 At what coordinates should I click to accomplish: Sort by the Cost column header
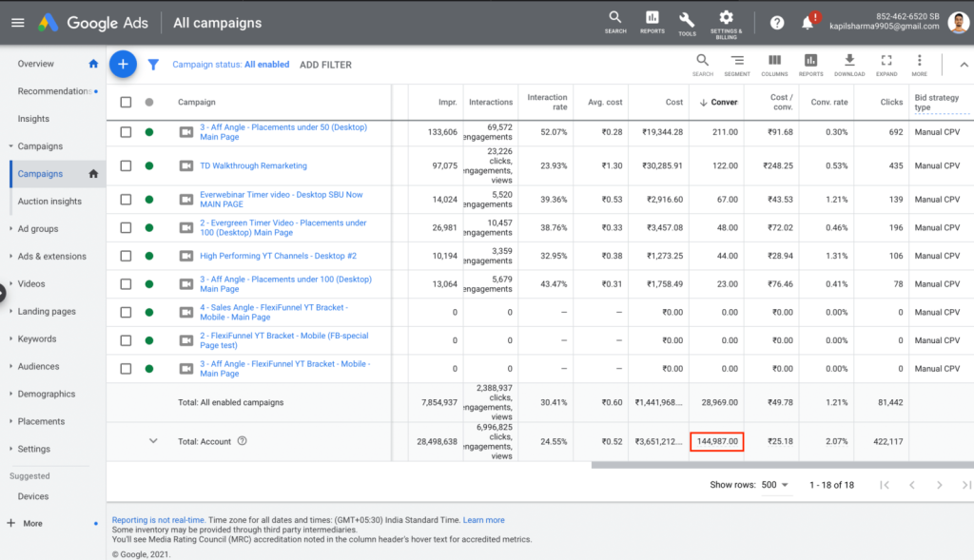coord(674,102)
